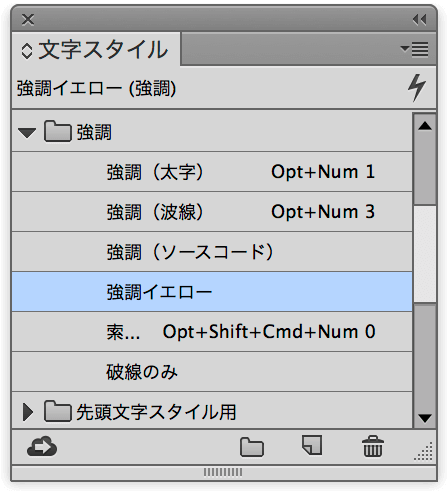Viewport: 448px width, 496px height.
Task: Create a new style group folder
Action: pos(252,447)
